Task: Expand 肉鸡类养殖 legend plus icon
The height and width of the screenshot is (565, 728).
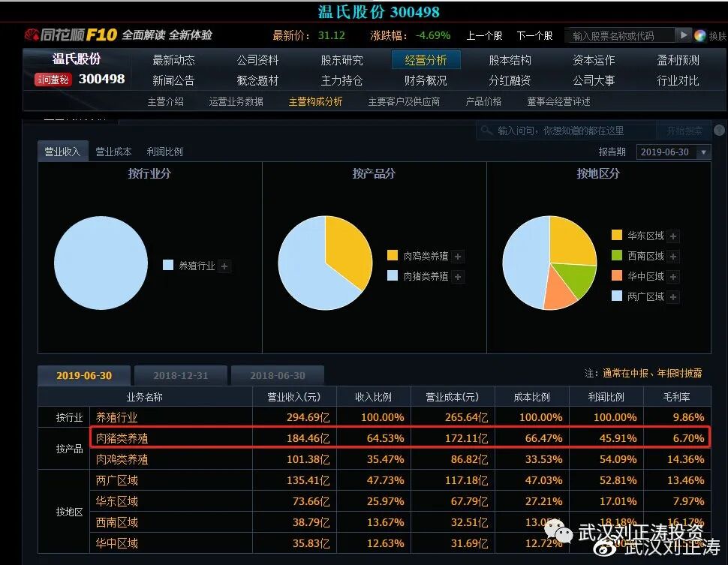Action: tap(458, 257)
